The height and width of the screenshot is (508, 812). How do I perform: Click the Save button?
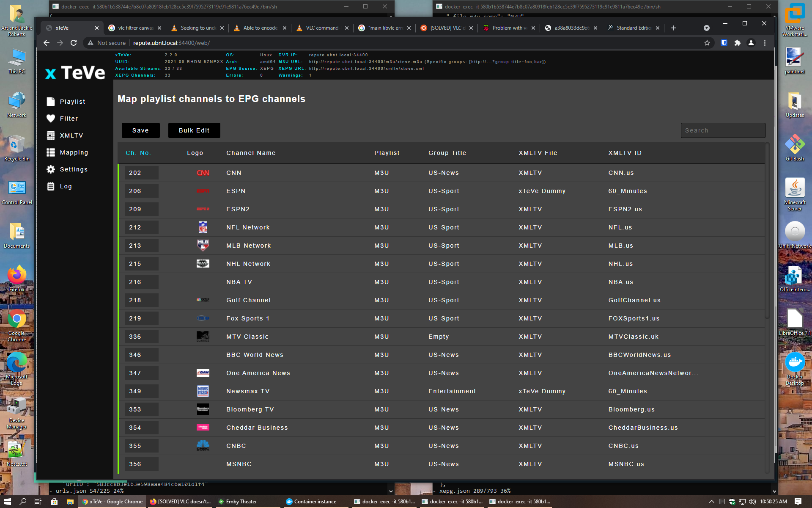click(x=140, y=130)
